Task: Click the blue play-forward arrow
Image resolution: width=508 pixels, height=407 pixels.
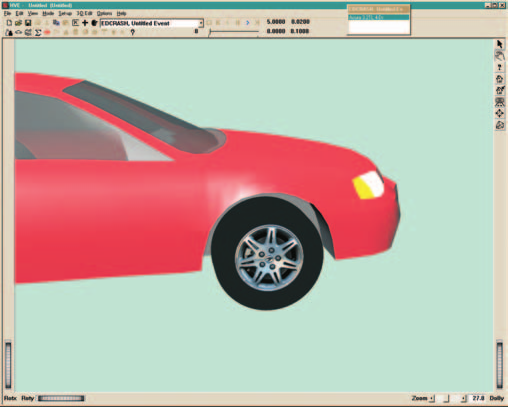Action: (247, 23)
